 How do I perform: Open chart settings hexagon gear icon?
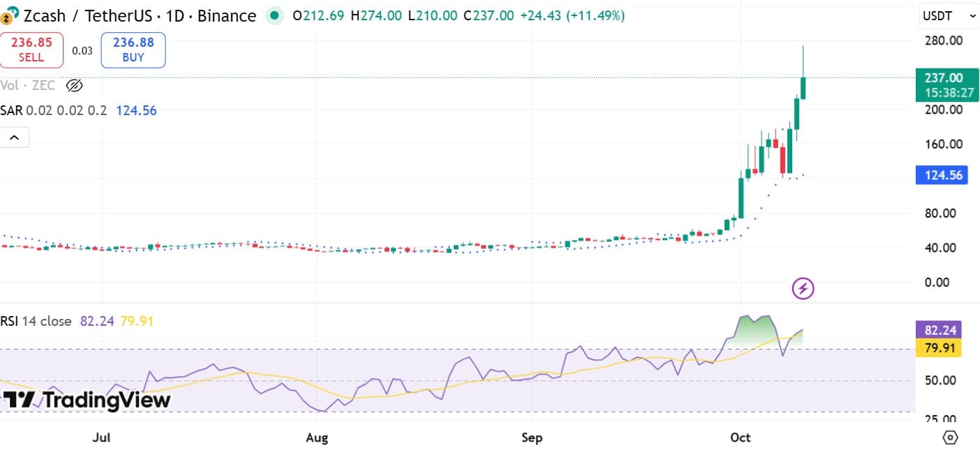950,437
